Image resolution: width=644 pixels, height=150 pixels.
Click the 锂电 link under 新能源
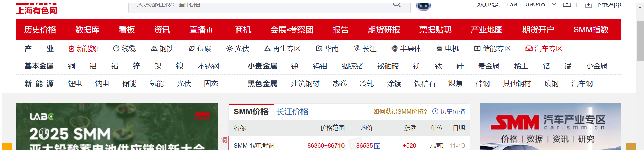point(75,84)
